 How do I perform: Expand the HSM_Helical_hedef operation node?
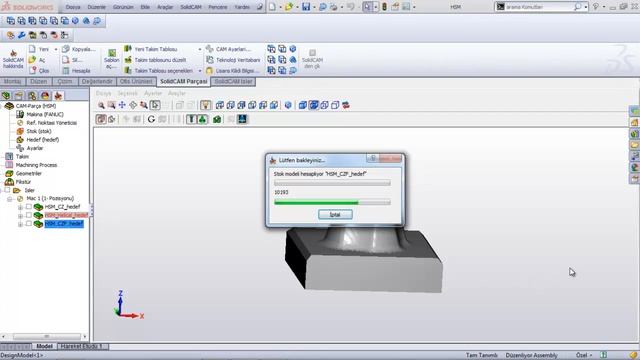click(x=20, y=216)
